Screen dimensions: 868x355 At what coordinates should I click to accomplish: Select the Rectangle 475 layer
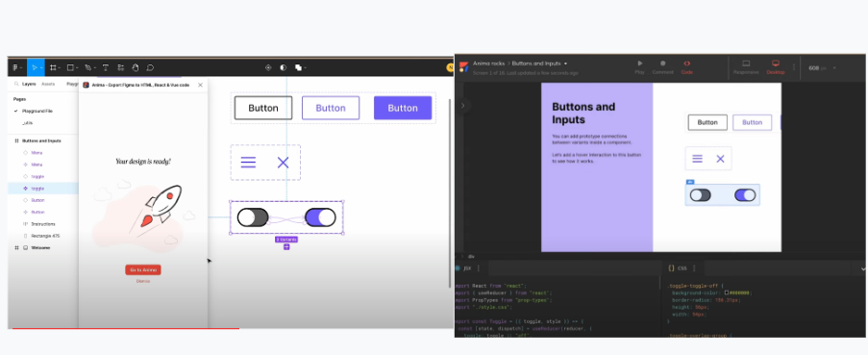click(x=45, y=236)
